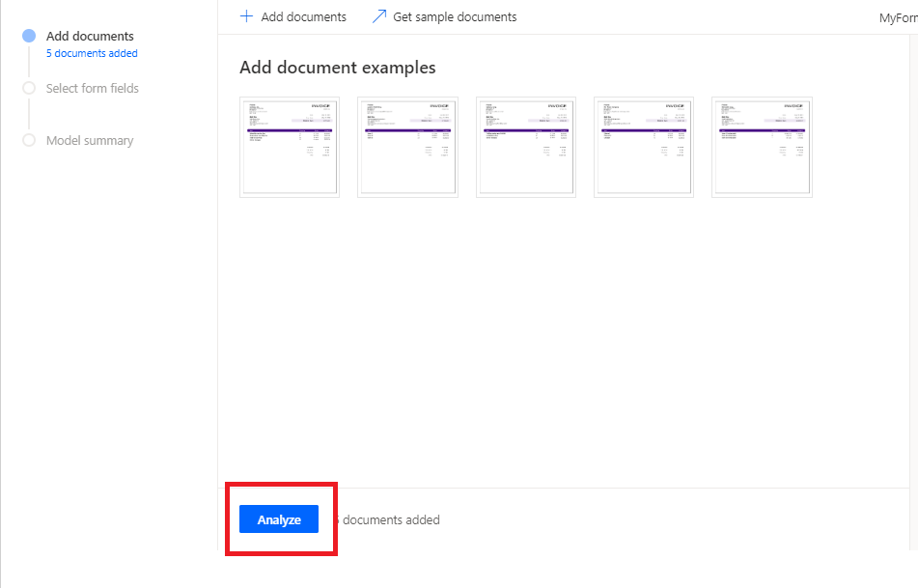
Task: Open the second invoice document thumbnail
Action: click(408, 147)
